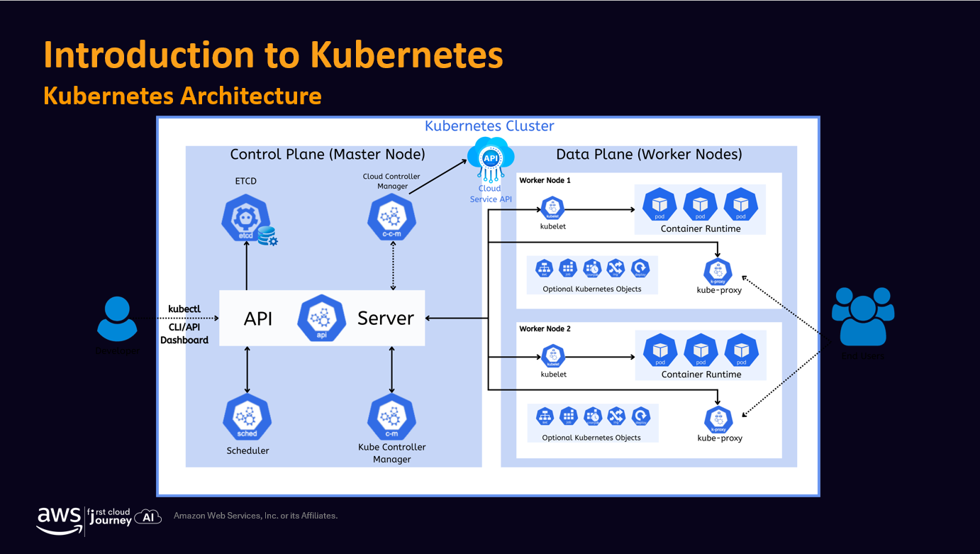Click the cronjob icon in Worker Node 1
The height and width of the screenshot is (554, 980).
point(591,267)
